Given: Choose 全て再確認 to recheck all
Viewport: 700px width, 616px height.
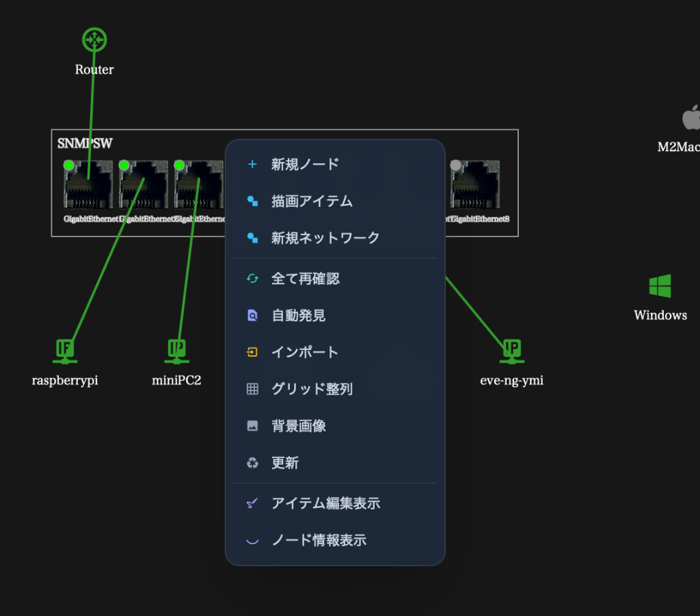Looking at the screenshot, I should point(335,279).
